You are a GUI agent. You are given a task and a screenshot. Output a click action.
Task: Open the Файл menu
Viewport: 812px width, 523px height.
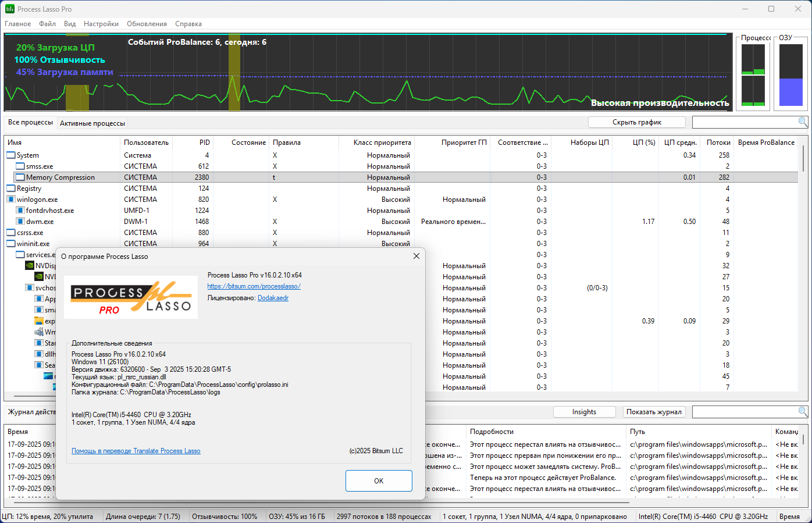click(x=48, y=24)
